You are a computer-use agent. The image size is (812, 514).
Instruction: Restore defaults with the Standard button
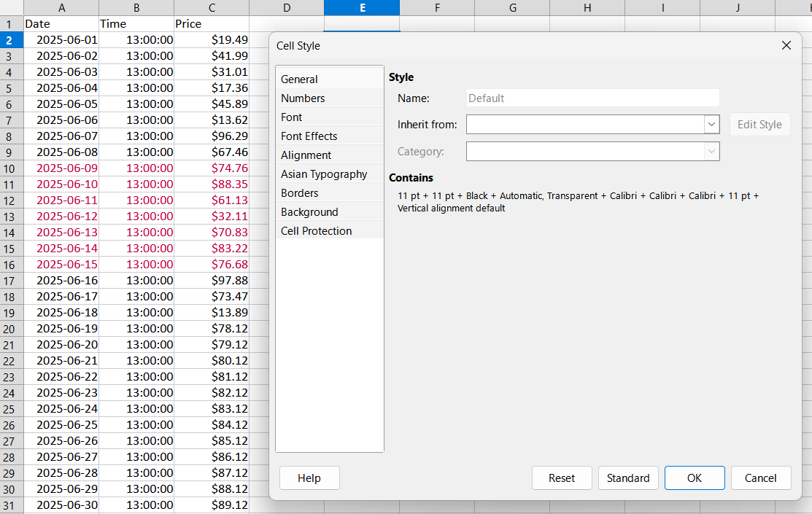pyautogui.click(x=628, y=478)
